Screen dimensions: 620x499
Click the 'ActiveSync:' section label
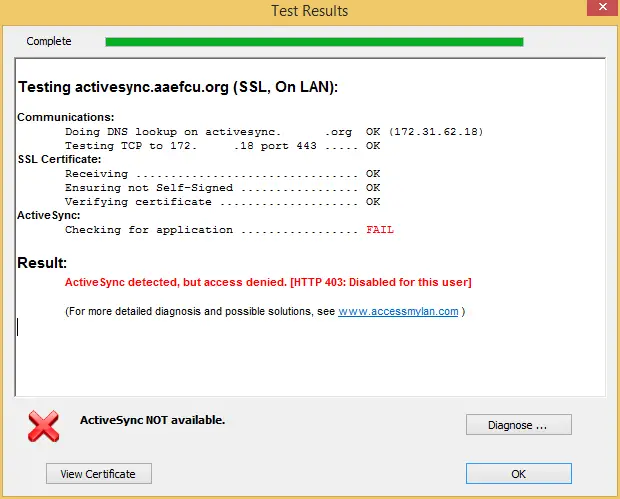[49, 215]
